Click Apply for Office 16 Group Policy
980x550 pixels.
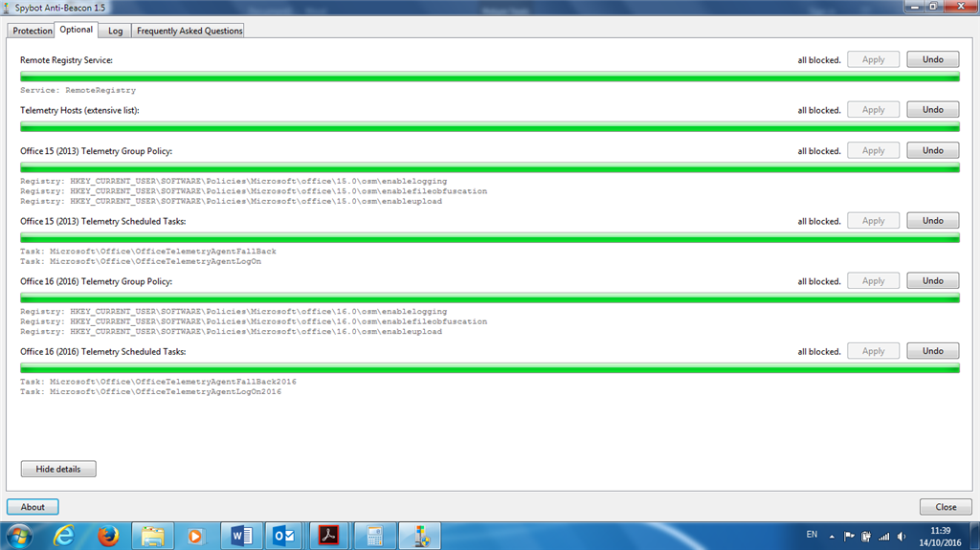pyautogui.click(x=873, y=280)
